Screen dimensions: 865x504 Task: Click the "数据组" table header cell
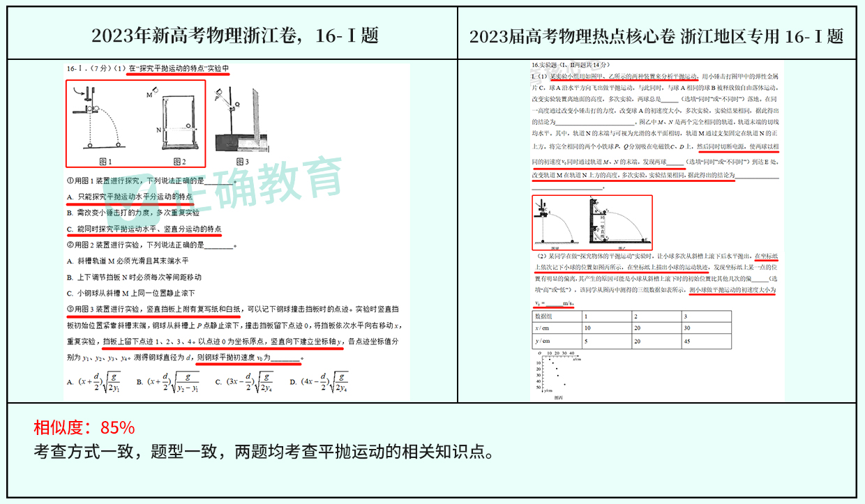(556, 316)
